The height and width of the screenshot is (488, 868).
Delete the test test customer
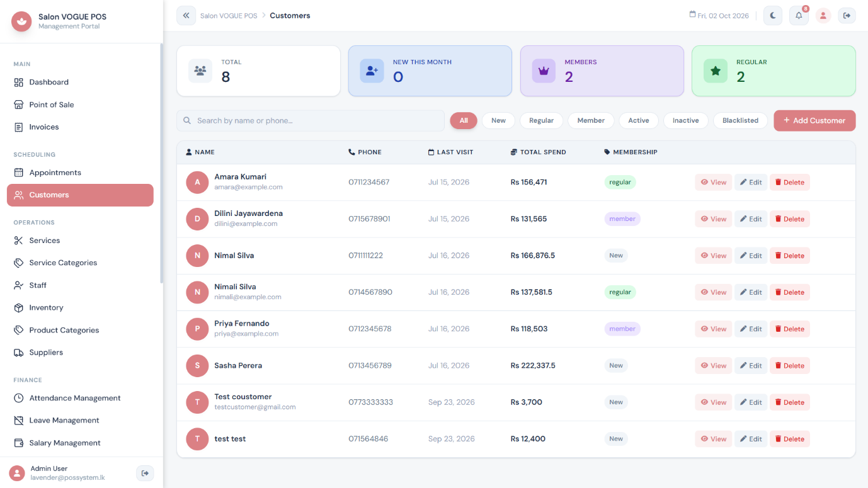coord(789,439)
